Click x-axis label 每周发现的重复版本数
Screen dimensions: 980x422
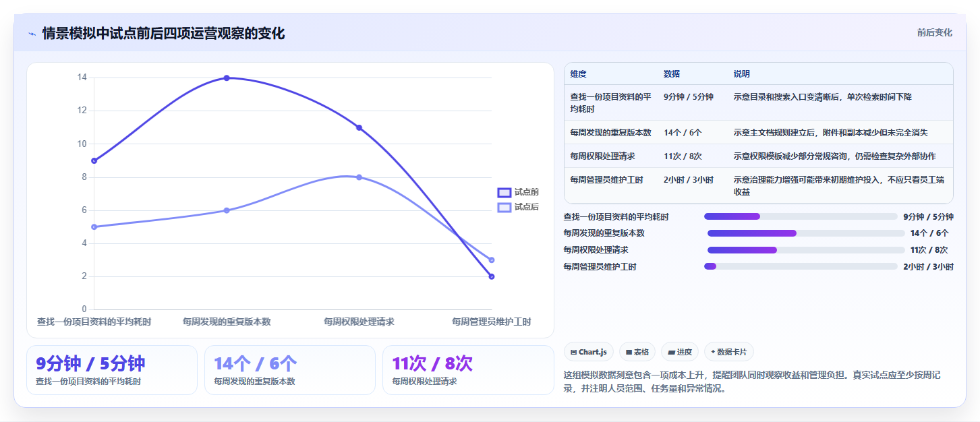coord(227,322)
